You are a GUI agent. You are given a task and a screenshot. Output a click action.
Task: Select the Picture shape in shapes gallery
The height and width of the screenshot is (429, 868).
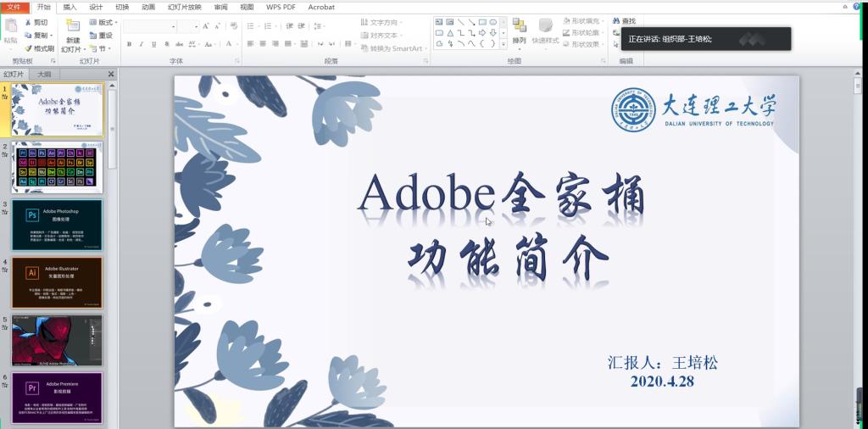[x=450, y=22]
